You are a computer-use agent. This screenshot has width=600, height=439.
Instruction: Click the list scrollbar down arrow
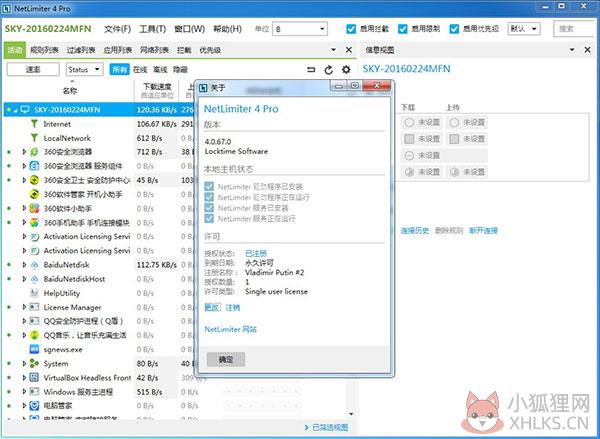(351, 414)
